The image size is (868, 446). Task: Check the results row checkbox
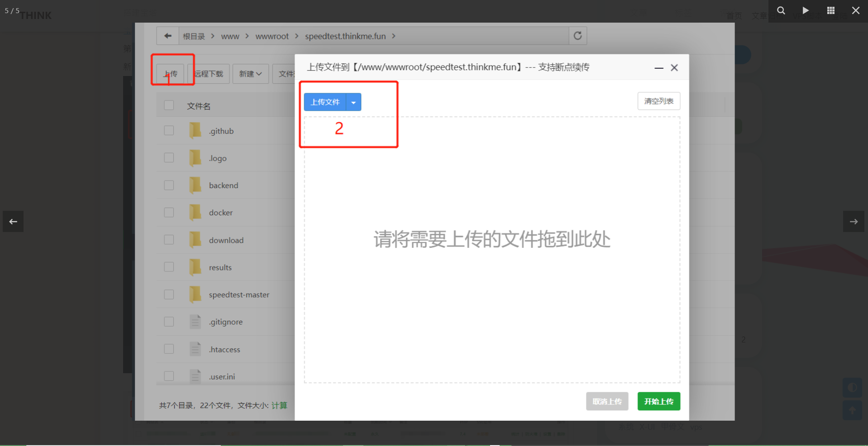pyautogui.click(x=169, y=267)
